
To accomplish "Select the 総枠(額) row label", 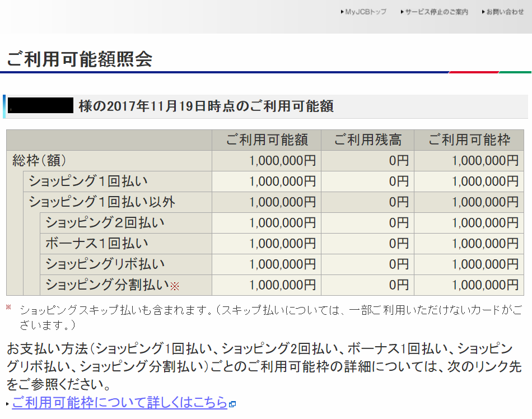I will (x=39, y=160).
